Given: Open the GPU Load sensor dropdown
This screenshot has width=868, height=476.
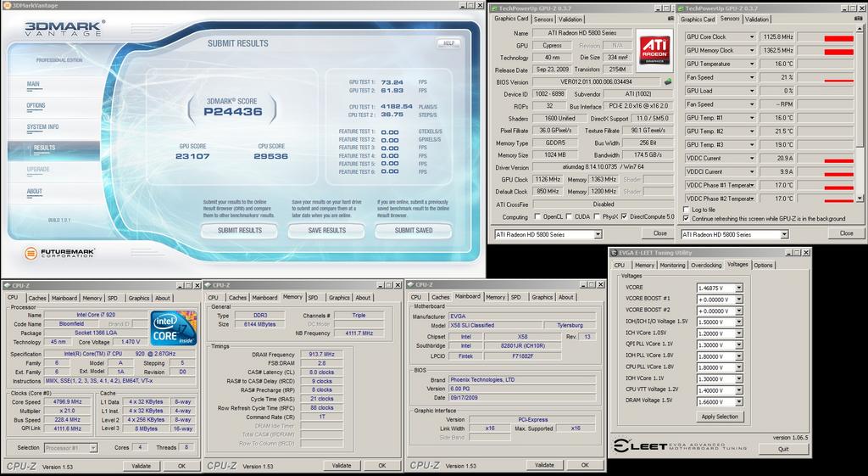Looking at the screenshot, I should point(752,91).
